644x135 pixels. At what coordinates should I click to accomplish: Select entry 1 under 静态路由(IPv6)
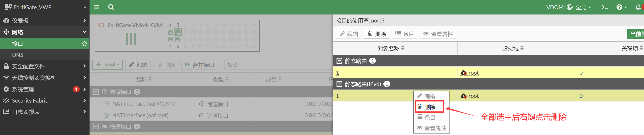point(337,96)
